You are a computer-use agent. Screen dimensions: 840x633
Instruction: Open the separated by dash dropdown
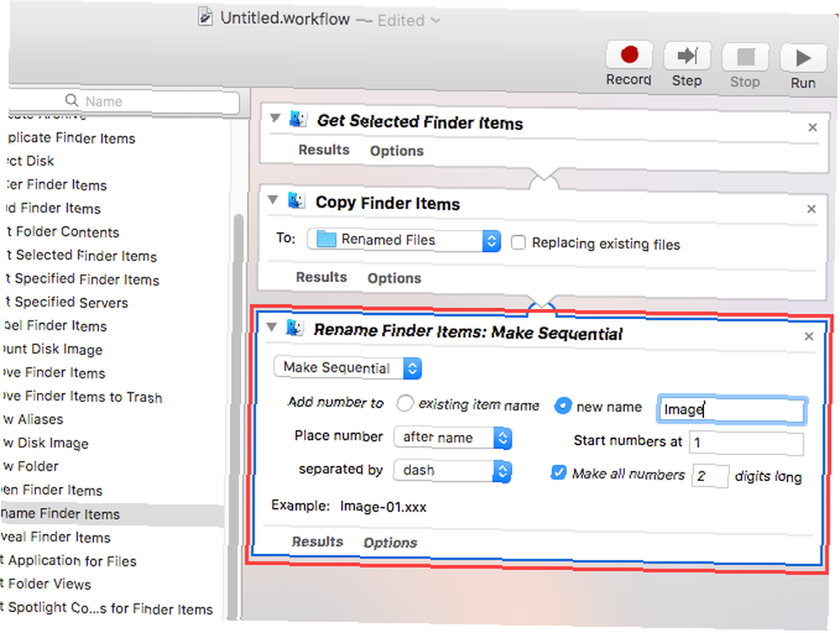point(453,471)
